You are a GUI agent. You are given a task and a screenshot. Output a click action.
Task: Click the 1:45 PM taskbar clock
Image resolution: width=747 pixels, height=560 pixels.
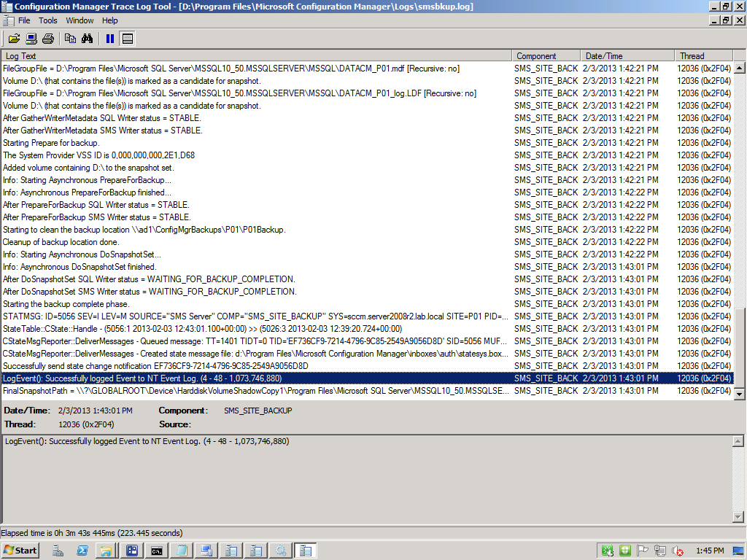coord(710,551)
